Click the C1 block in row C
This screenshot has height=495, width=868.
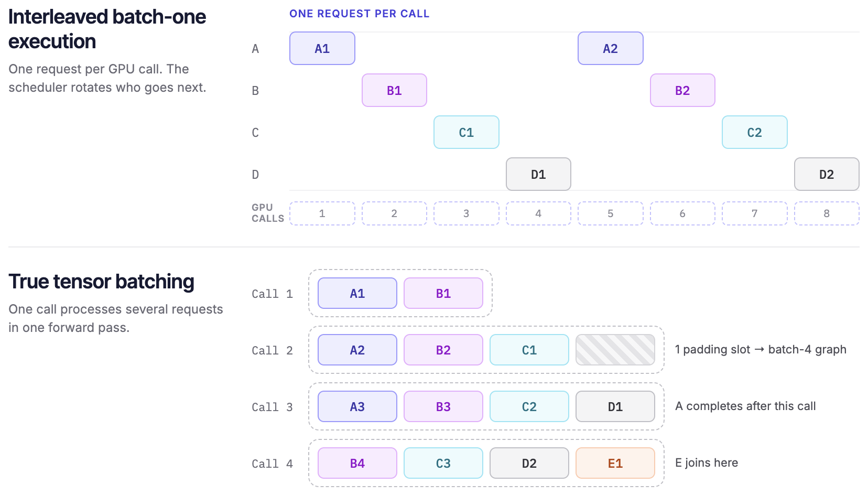click(x=466, y=132)
